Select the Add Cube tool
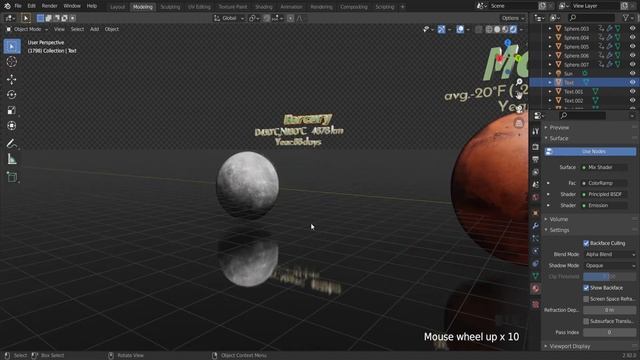Image resolution: width=640 pixels, height=360 pixels. [12, 177]
